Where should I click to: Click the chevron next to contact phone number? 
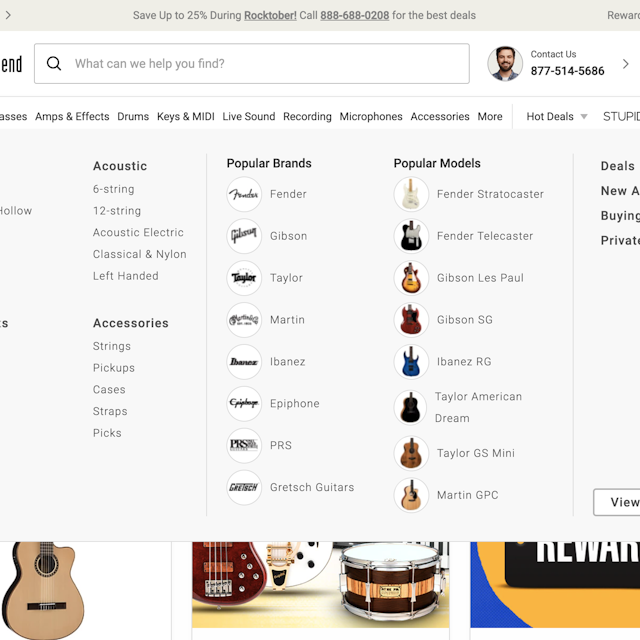click(625, 64)
